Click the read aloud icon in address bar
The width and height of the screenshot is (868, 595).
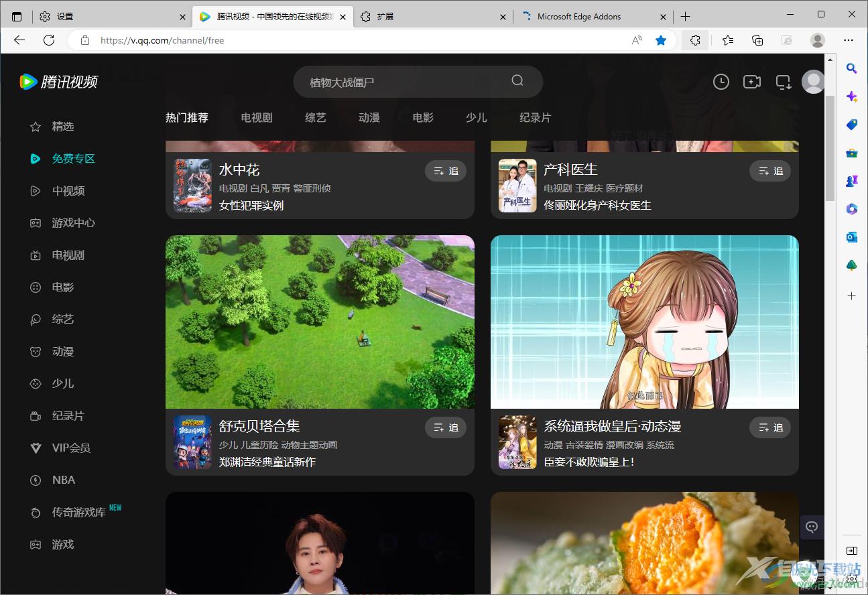click(637, 40)
